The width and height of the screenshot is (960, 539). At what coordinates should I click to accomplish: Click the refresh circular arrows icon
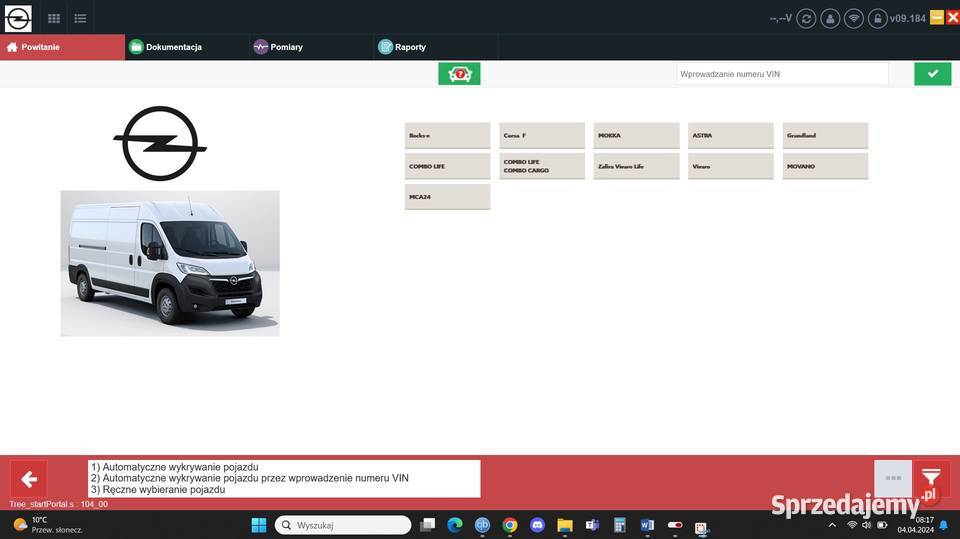coord(806,18)
